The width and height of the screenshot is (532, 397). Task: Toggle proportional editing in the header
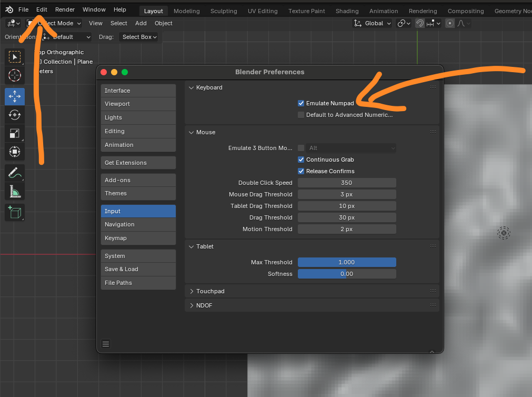pos(450,23)
